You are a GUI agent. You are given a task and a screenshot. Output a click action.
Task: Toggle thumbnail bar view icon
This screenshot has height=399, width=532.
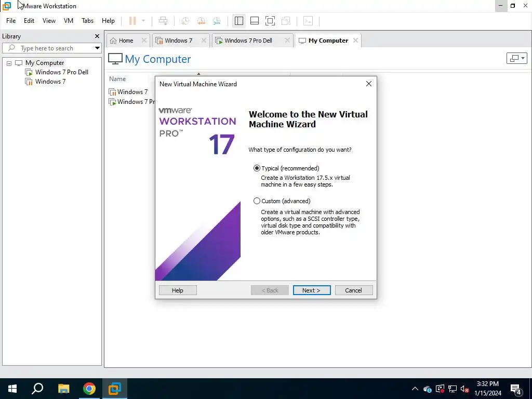(x=255, y=21)
